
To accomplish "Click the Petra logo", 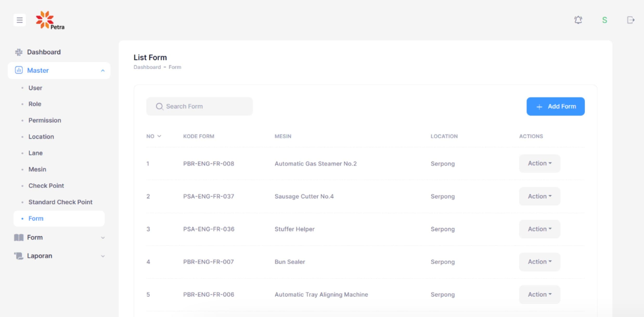I will [50, 20].
